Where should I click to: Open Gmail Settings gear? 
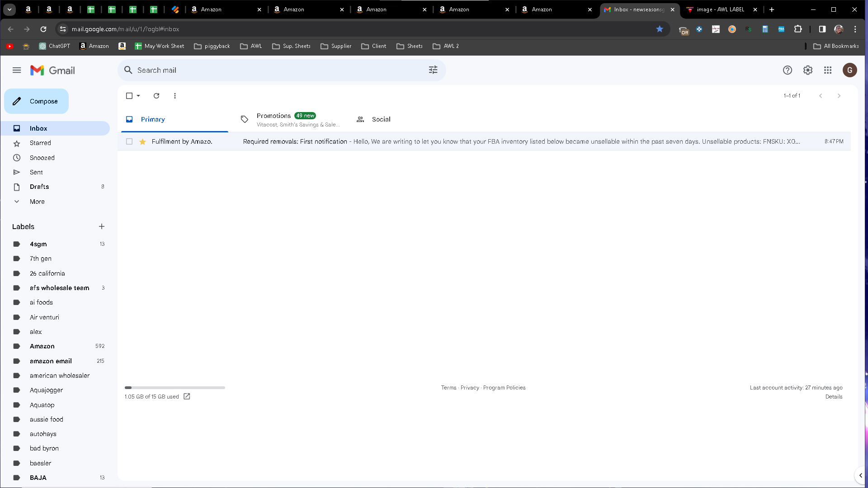(808, 70)
